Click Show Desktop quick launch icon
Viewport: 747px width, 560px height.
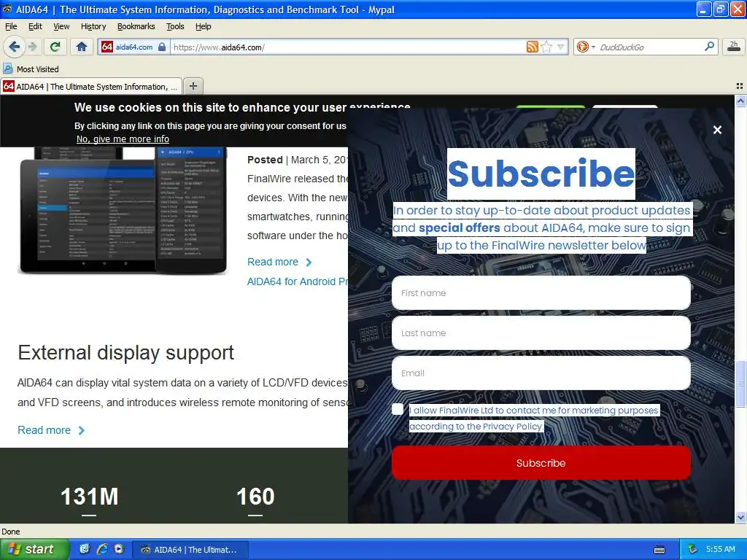tap(85, 549)
